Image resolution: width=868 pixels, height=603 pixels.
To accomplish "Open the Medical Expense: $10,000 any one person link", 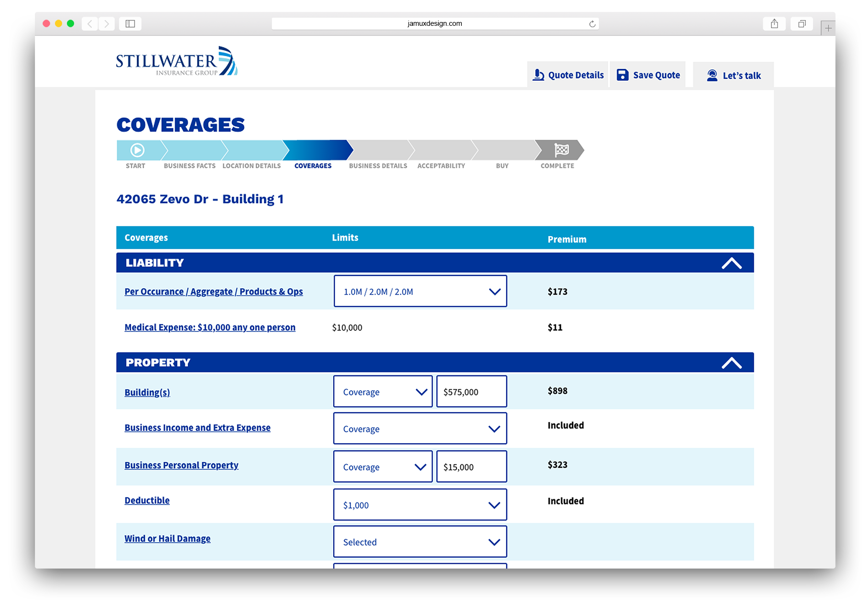I will 210,328.
